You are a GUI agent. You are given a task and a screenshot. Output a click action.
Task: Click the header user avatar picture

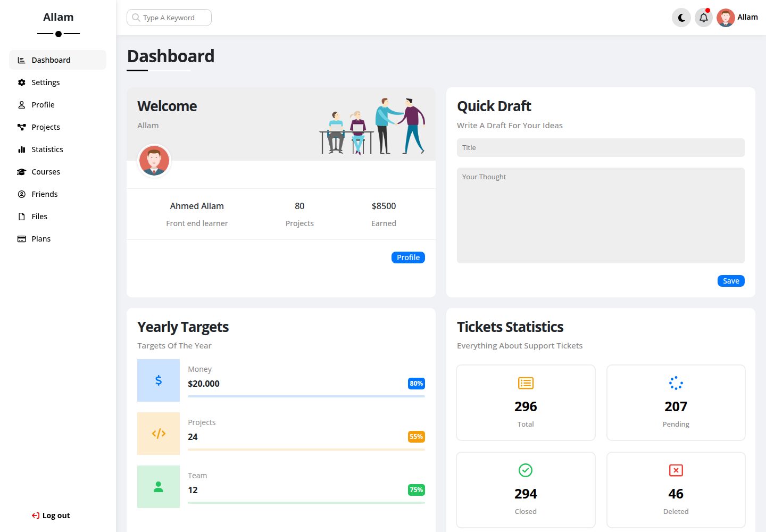coord(726,18)
